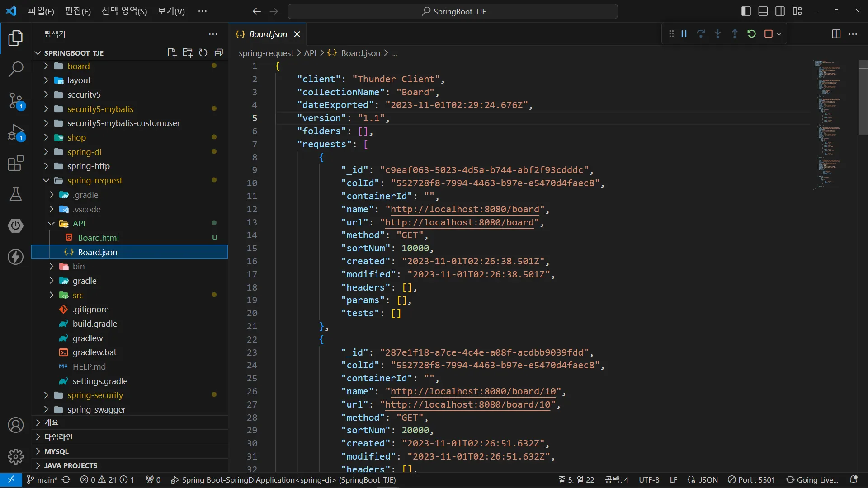
Task: Click New File icon in explorer header
Action: click(172, 53)
